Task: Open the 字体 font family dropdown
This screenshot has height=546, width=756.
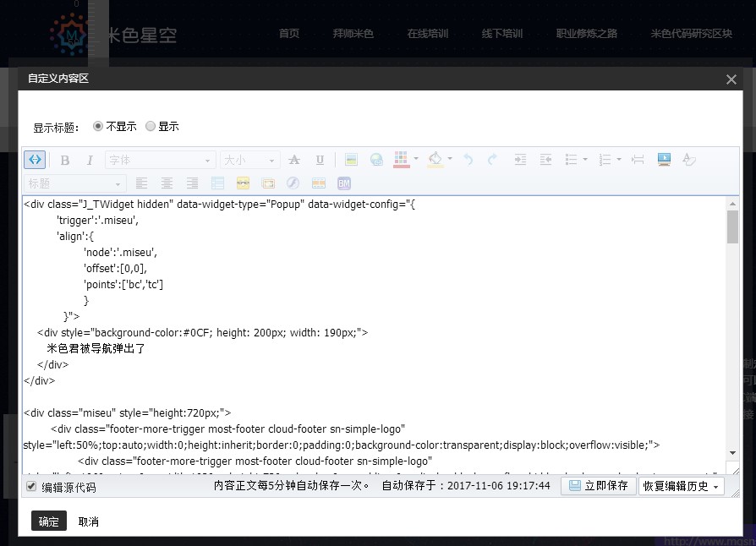Action: point(161,160)
